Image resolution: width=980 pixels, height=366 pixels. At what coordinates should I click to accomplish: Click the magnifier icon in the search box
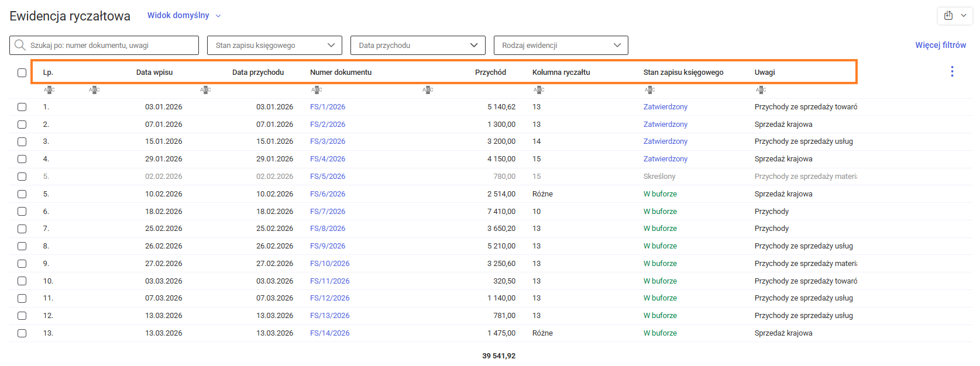coord(20,45)
